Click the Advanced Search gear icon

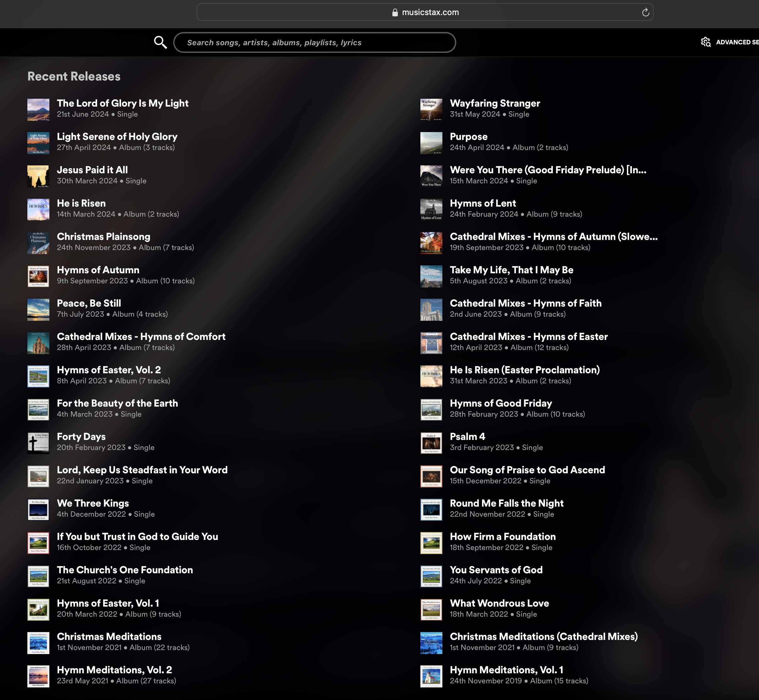(706, 42)
